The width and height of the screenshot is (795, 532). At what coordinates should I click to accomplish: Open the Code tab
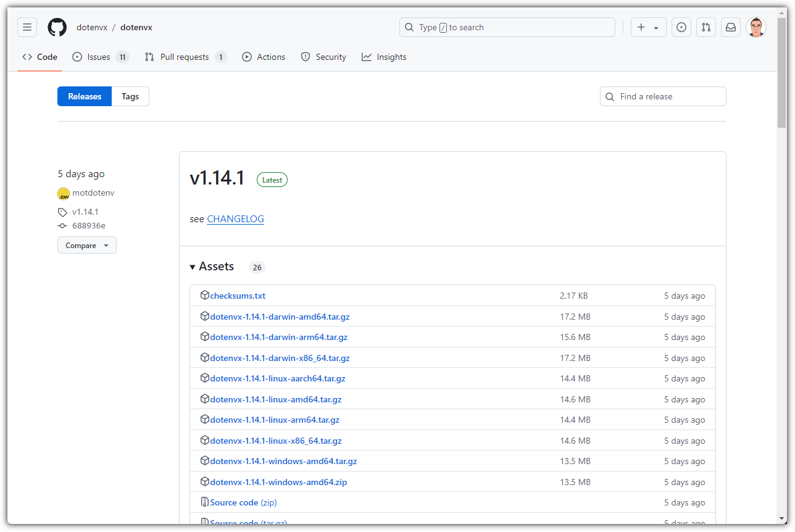40,57
